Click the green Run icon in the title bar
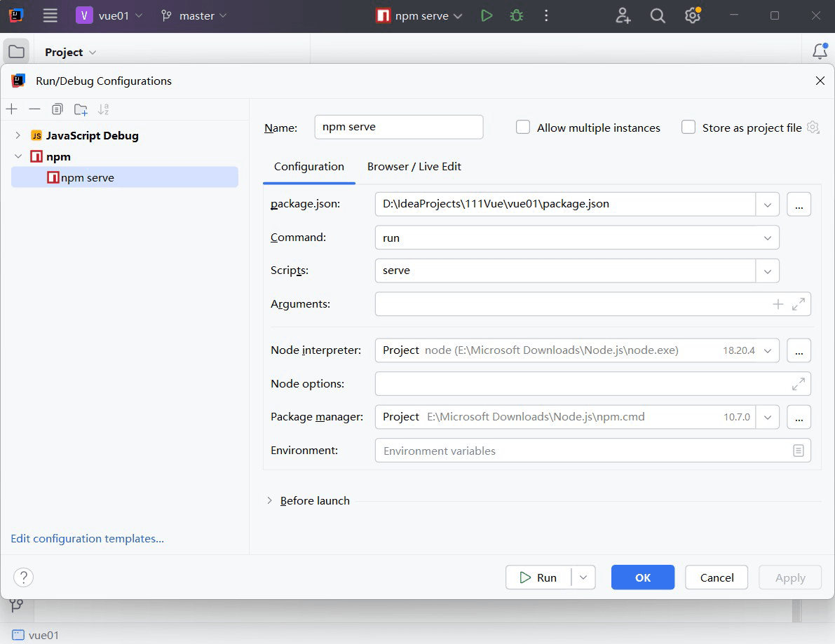 487,15
